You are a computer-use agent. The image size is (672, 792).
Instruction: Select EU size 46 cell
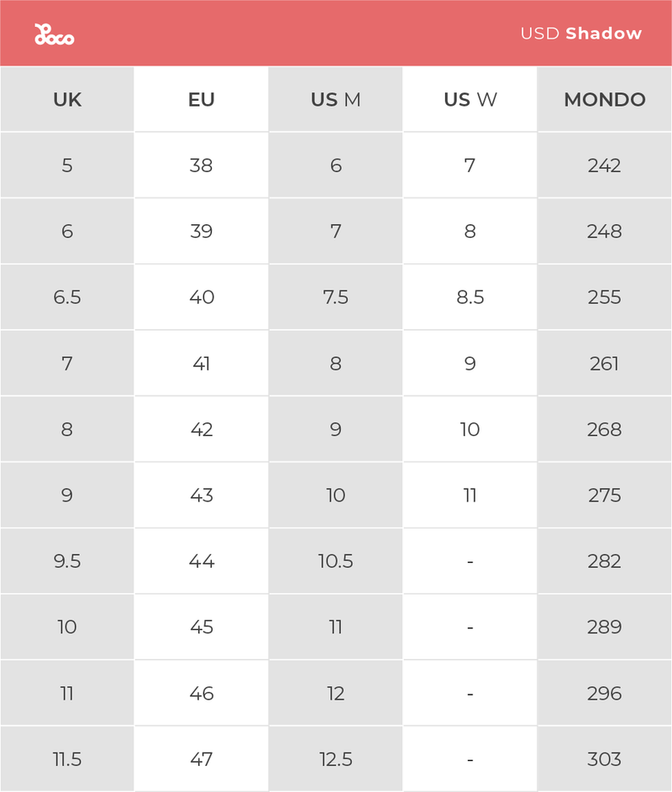coord(202,694)
